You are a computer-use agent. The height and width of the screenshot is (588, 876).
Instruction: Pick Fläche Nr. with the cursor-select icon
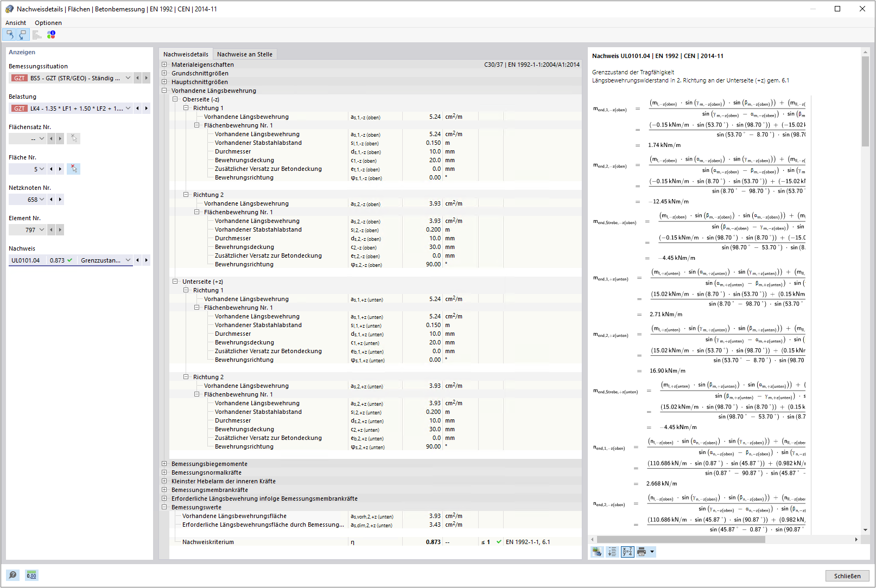pyautogui.click(x=74, y=169)
